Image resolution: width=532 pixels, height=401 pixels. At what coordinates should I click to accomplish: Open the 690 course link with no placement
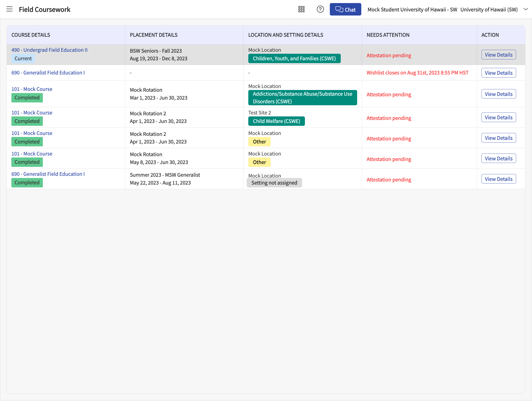tap(48, 73)
